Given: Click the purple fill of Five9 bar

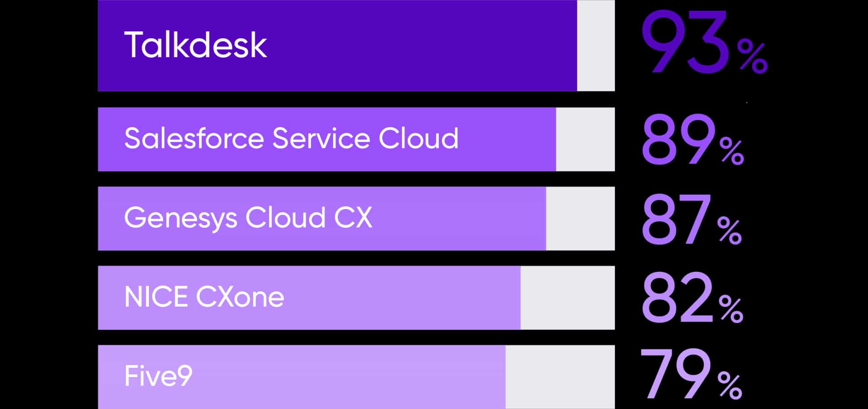Looking at the screenshot, I should click(x=302, y=377).
